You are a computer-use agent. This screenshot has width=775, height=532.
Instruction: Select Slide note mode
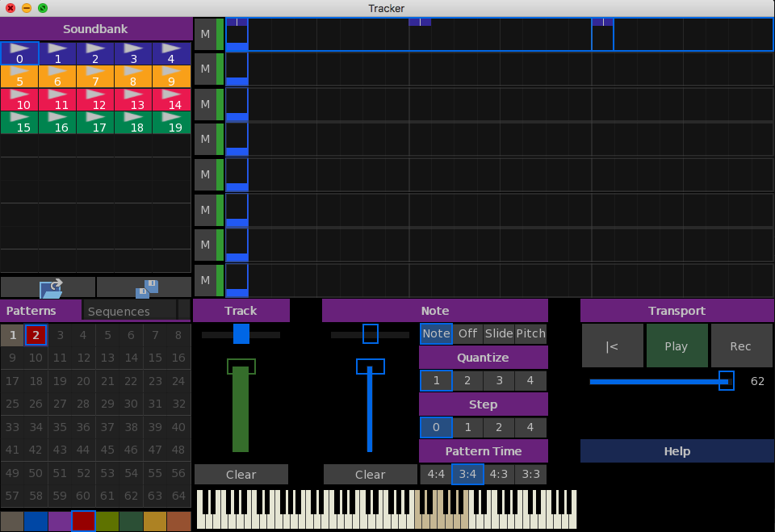coord(499,333)
